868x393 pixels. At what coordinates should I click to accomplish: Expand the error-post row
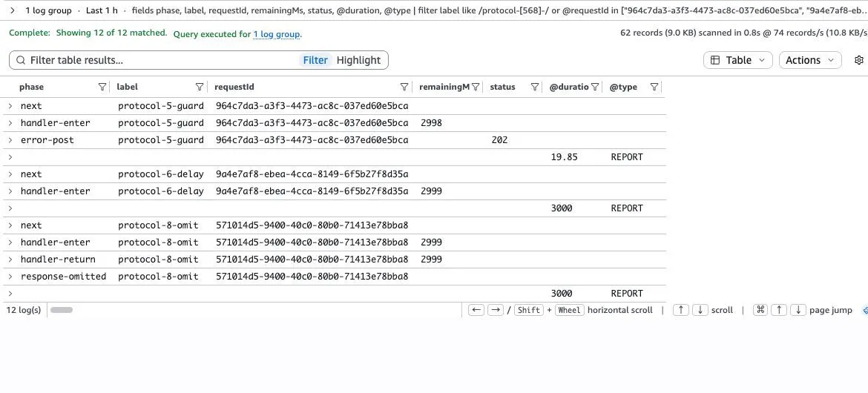pos(10,140)
